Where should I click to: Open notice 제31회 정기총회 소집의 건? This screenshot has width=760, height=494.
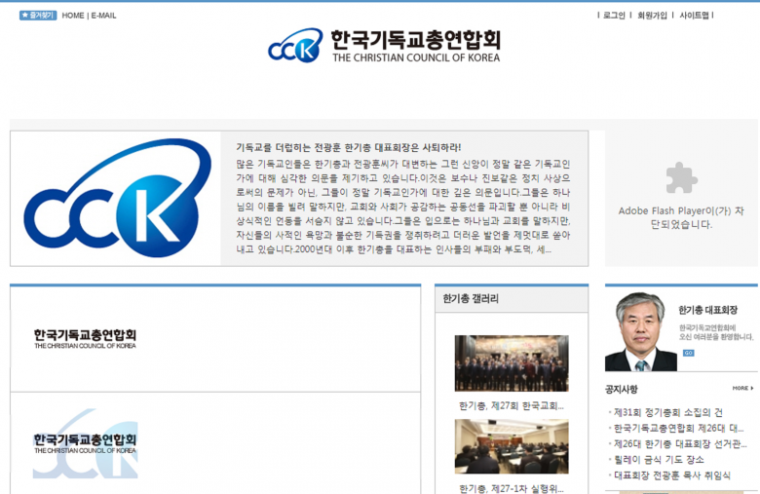668,413
